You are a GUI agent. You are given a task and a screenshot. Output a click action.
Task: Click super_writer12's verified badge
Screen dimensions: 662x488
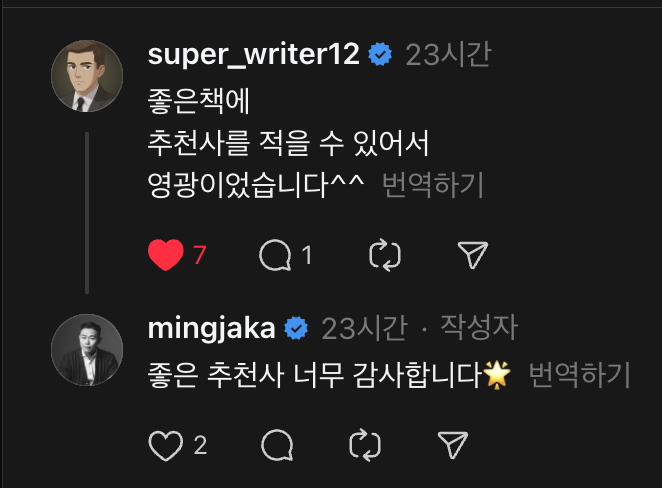[x=380, y=55]
